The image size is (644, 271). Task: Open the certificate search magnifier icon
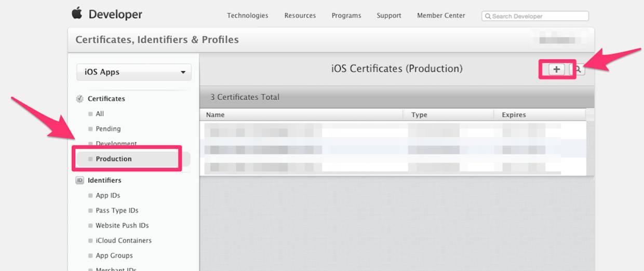click(578, 69)
